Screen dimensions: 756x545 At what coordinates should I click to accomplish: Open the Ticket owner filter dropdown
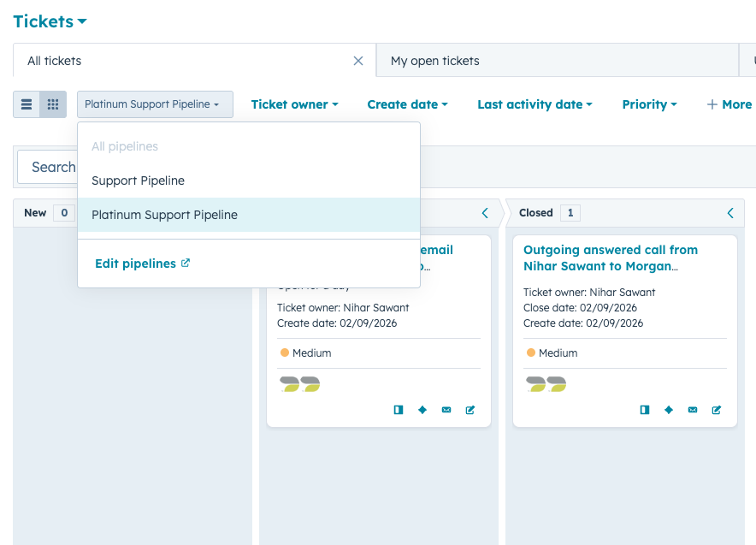pos(294,104)
